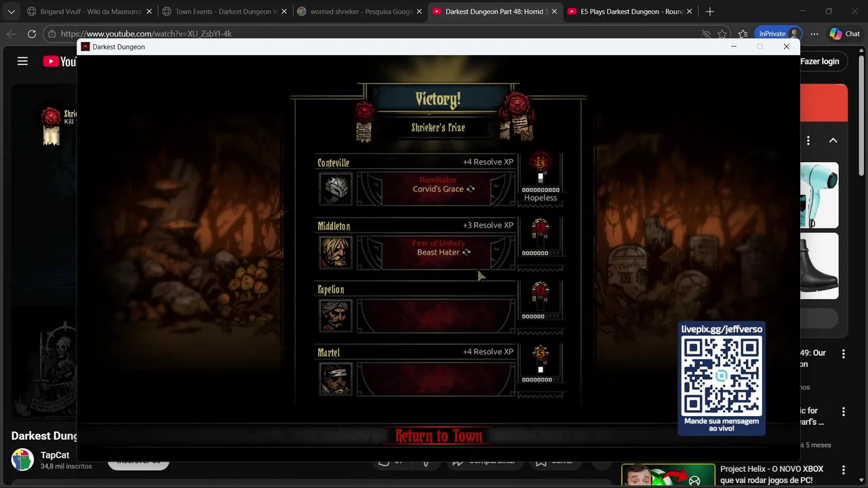Open the browser favorites list
Screen dimensions: 868x488
pyautogui.click(x=743, y=34)
